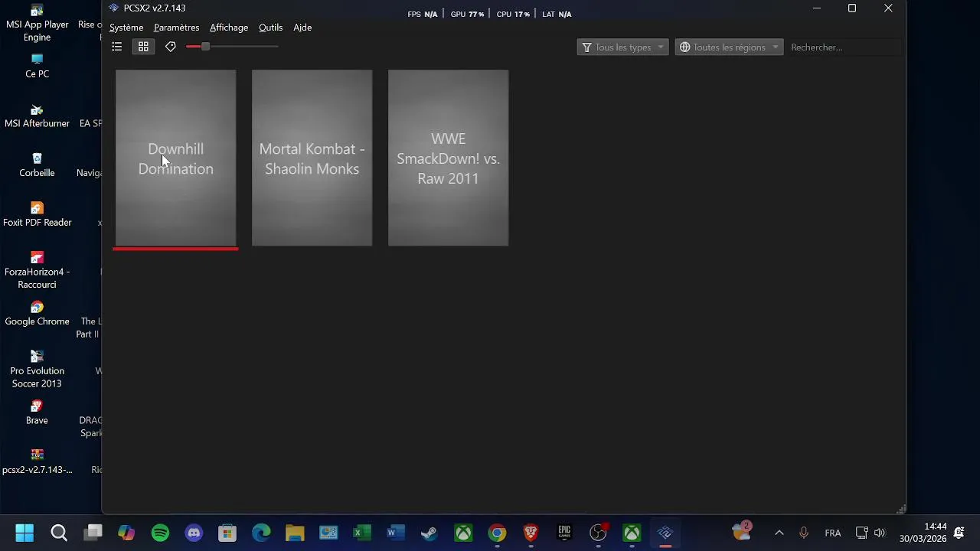
Task: Open the Outils menu
Action: point(270,28)
